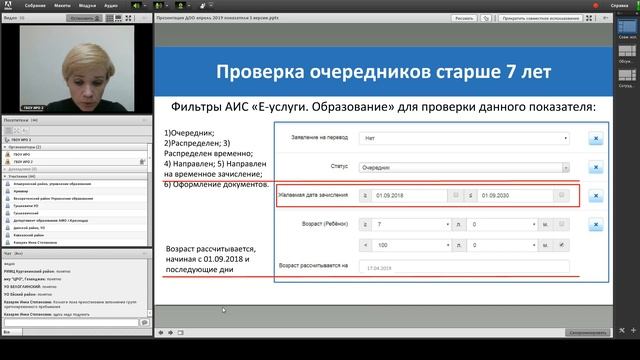Screen dimensions: 640x360
Task: Click the 01.09.2018 date field
Action: coord(409,196)
